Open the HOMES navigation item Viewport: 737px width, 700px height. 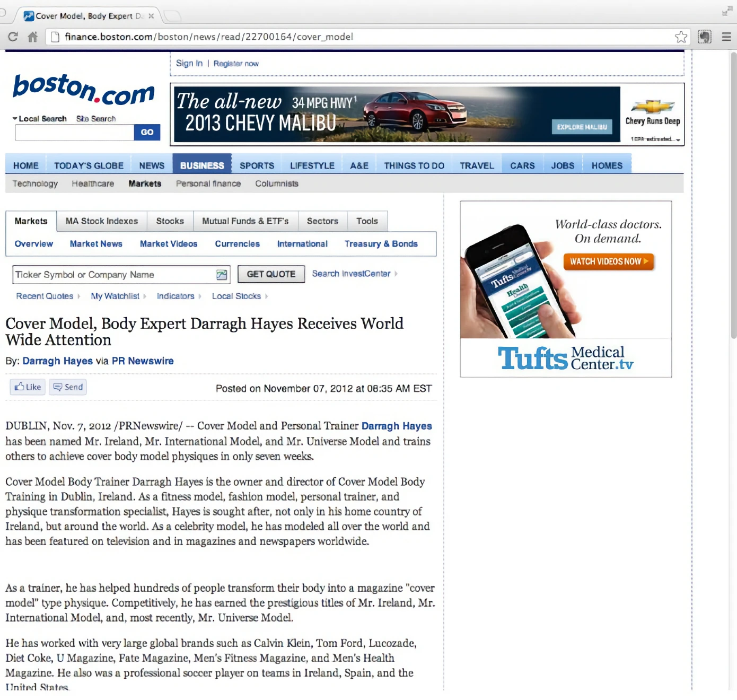(x=607, y=165)
